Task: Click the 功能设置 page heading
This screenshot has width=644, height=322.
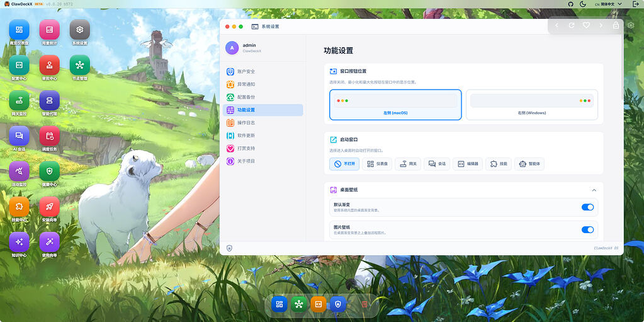Action: 339,51
